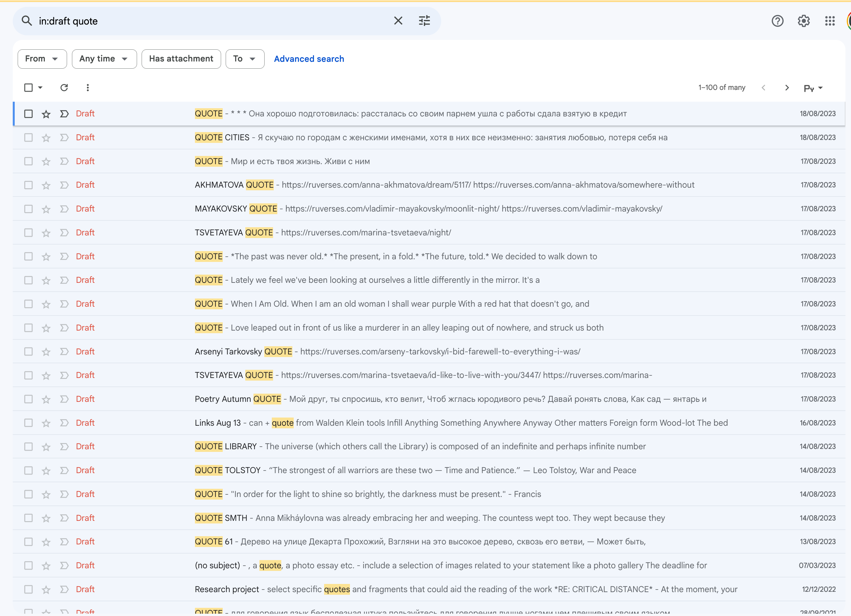Star the 'Lately we feel' QUOTE draft
This screenshot has width=851, height=616.
point(46,280)
